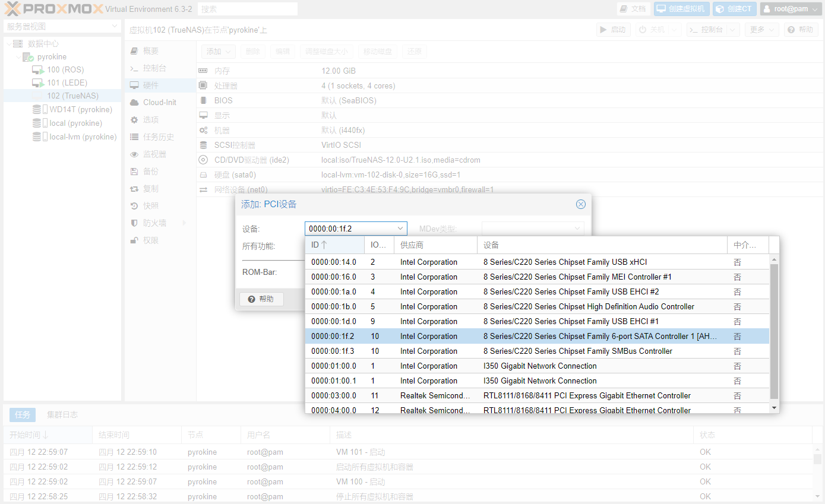Click the 任务历史 list icon
This screenshot has width=825, height=504.
click(134, 137)
